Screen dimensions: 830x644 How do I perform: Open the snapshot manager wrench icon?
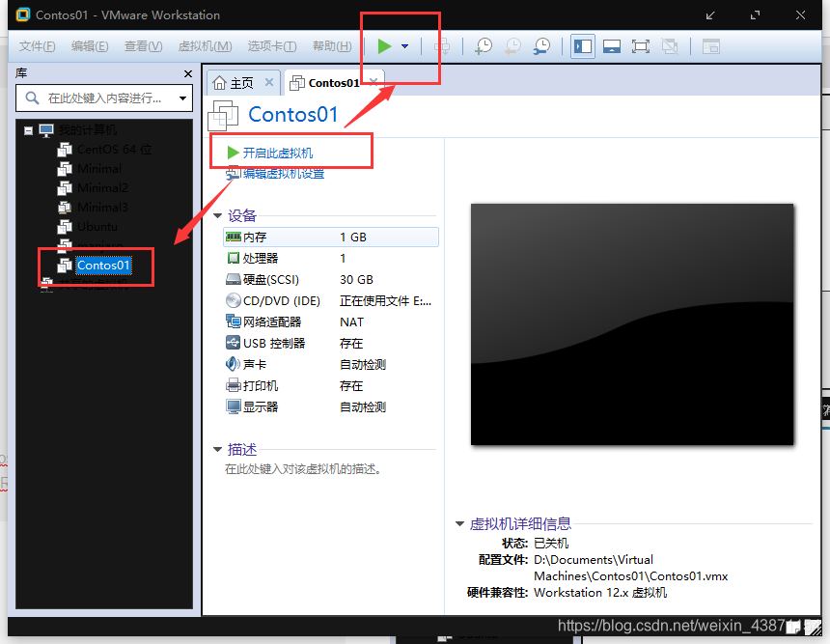(x=541, y=46)
